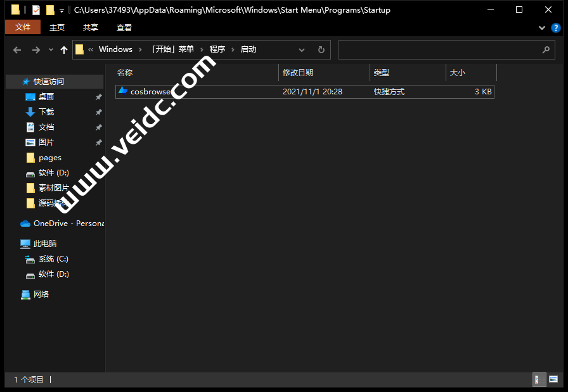Click the 网络 network icon

25,294
